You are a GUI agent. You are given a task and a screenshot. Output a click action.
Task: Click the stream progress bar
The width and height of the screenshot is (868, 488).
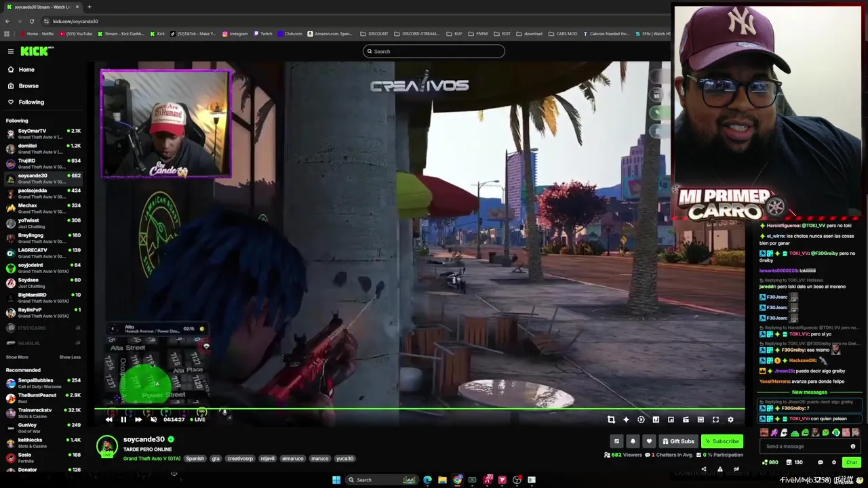click(x=419, y=409)
